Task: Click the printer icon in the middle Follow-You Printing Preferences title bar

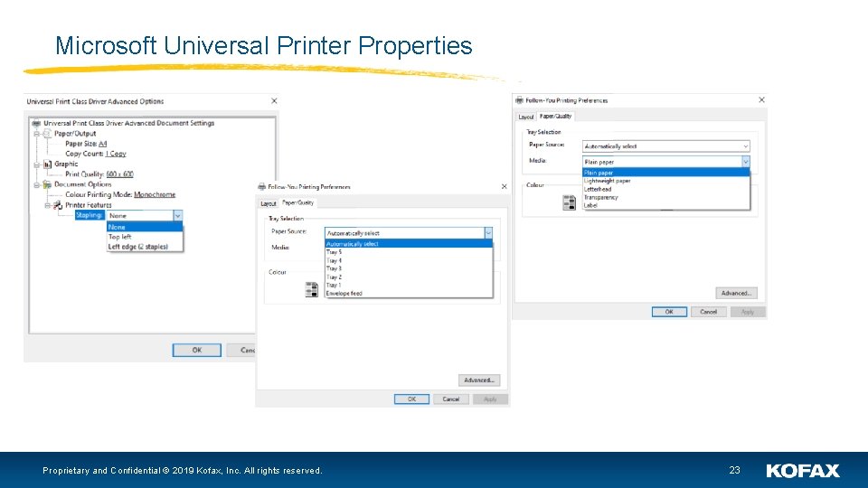Action: [x=262, y=187]
